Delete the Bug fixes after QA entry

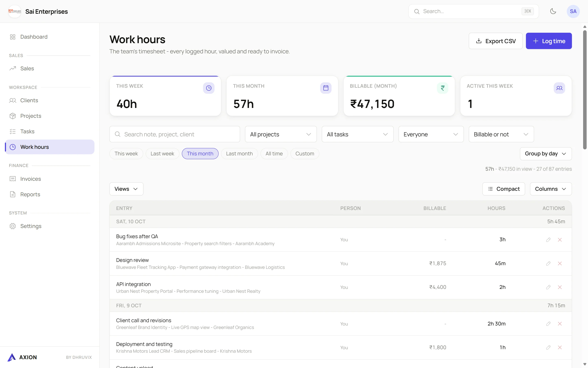click(560, 240)
